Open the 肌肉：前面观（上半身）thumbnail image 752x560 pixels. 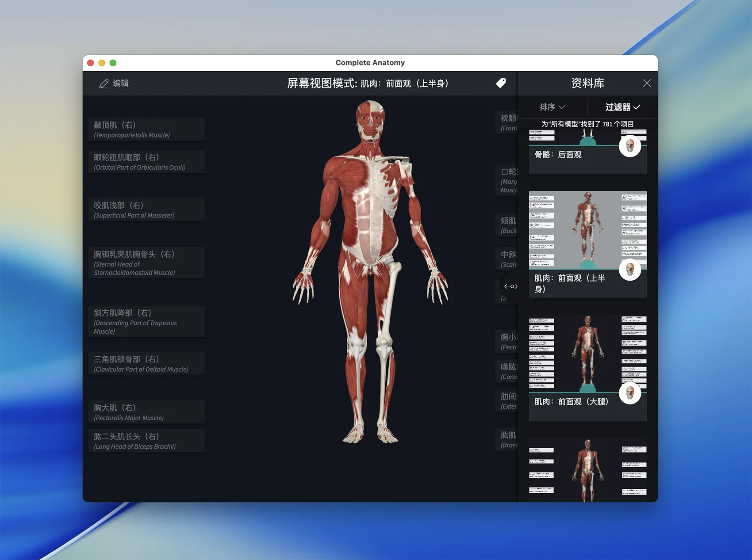pyautogui.click(x=587, y=230)
